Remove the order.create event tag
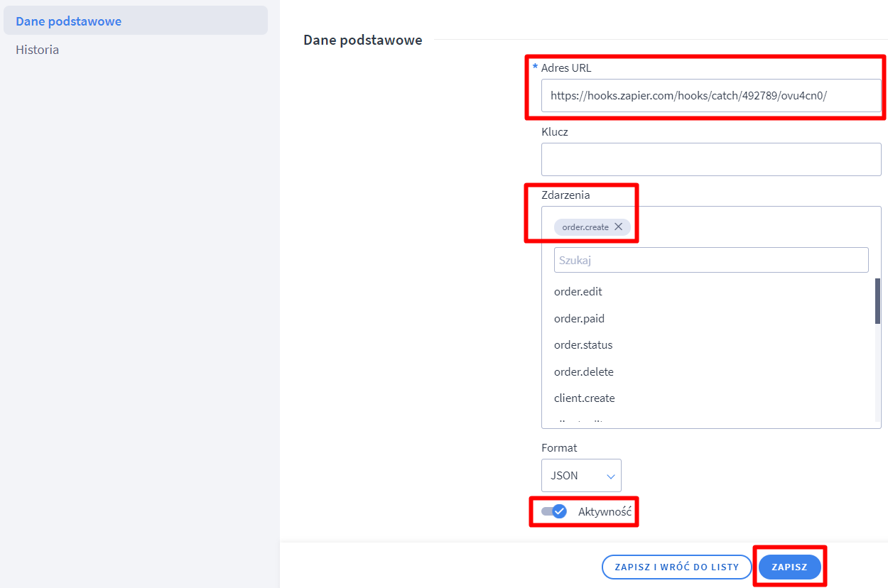The image size is (888, 588). tap(618, 227)
